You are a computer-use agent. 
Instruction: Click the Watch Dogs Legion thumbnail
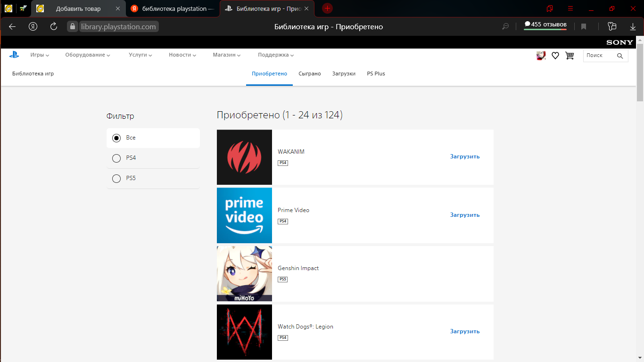(x=244, y=332)
